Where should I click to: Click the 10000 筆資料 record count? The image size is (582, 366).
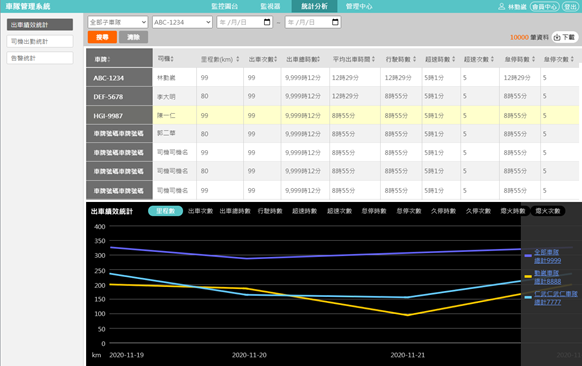(529, 37)
